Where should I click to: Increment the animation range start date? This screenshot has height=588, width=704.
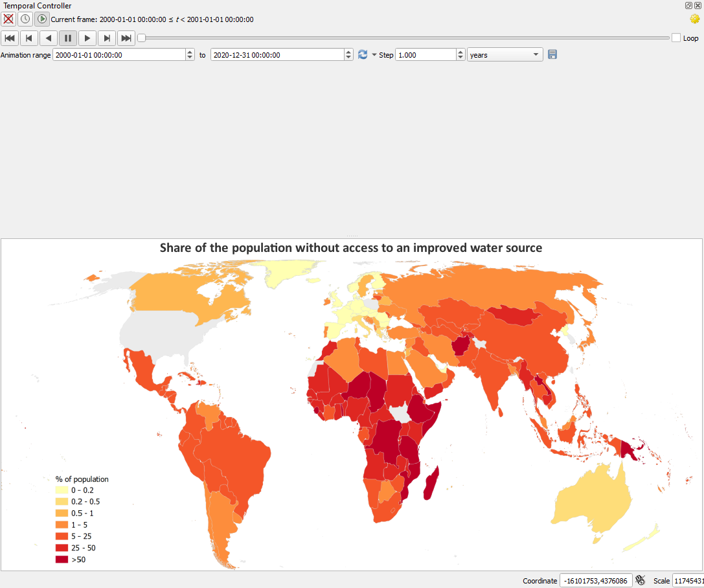tap(189, 52)
